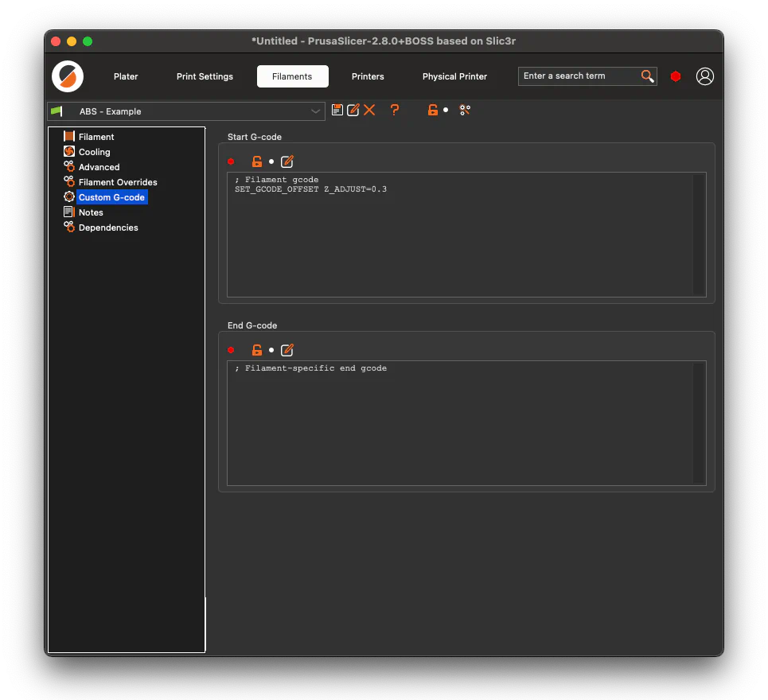Click the orange magnifier search icon
This screenshot has width=768, height=700.
pos(648,76)
